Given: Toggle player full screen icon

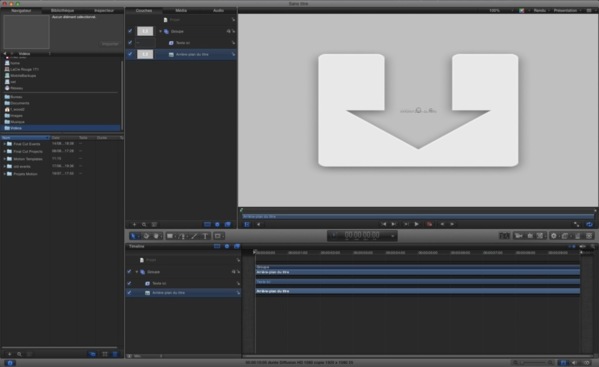Looking at the screenshot, I should 576,224.
